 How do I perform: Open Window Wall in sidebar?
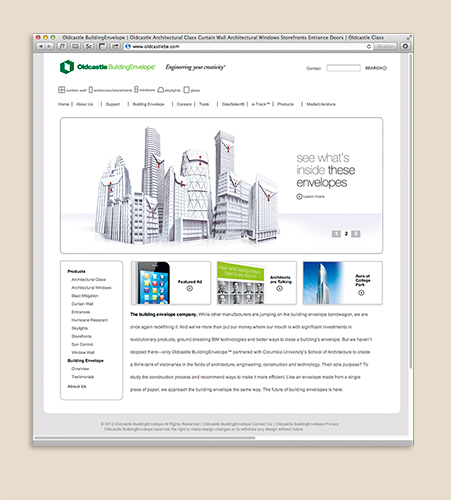pos(83,352)
